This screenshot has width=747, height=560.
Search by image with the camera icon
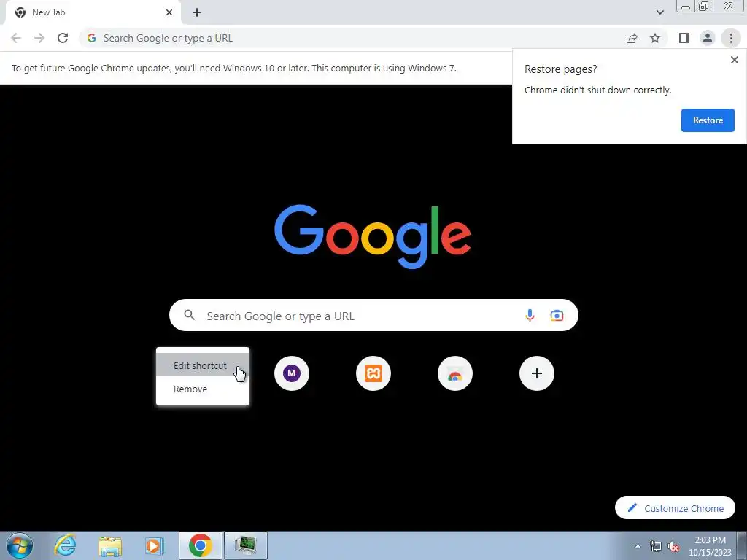click(557, 315)
